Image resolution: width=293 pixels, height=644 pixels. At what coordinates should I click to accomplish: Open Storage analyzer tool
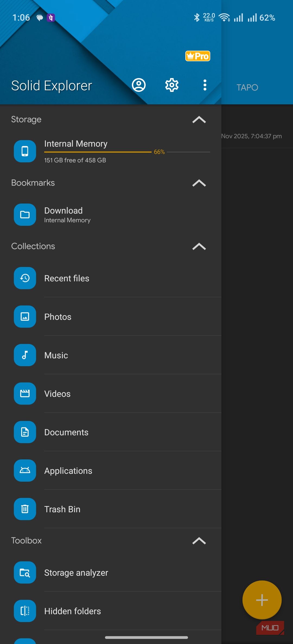111,572
